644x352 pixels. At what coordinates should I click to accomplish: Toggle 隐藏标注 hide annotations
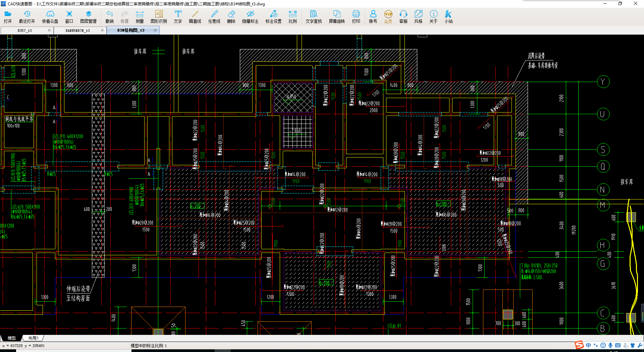tap(250, 16)
